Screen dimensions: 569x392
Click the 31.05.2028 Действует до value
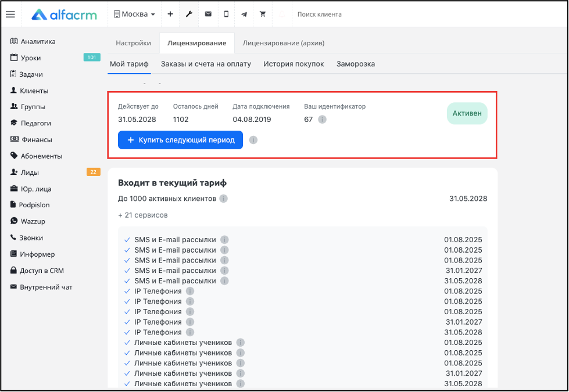137,120
